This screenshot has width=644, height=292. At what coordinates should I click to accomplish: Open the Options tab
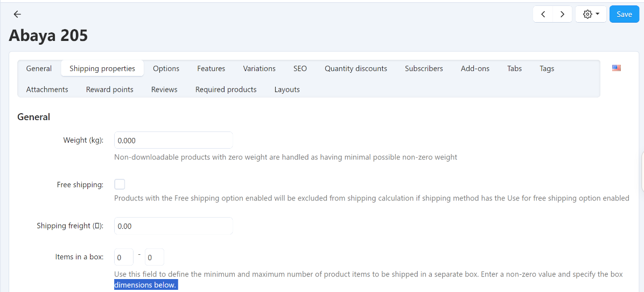166,68
